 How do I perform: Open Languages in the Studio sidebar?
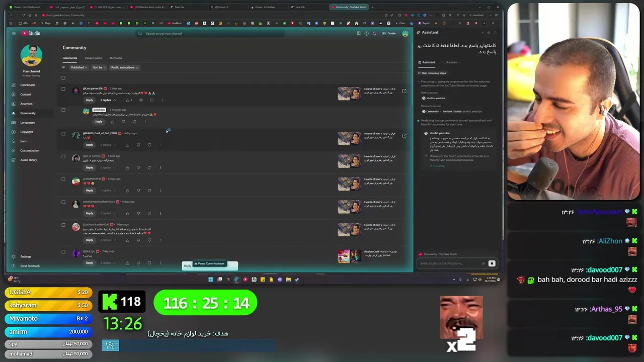27,123
